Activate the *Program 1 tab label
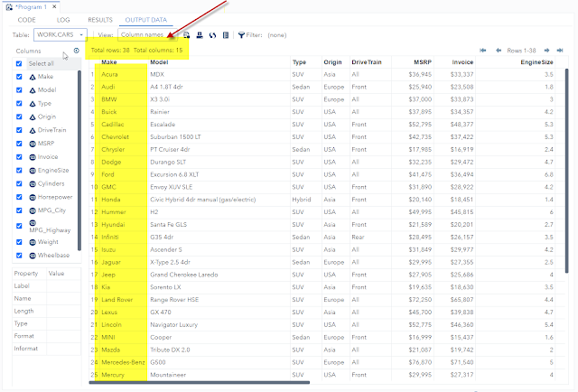Viewport: 578px width, 392px height. [x=31, y=7]
